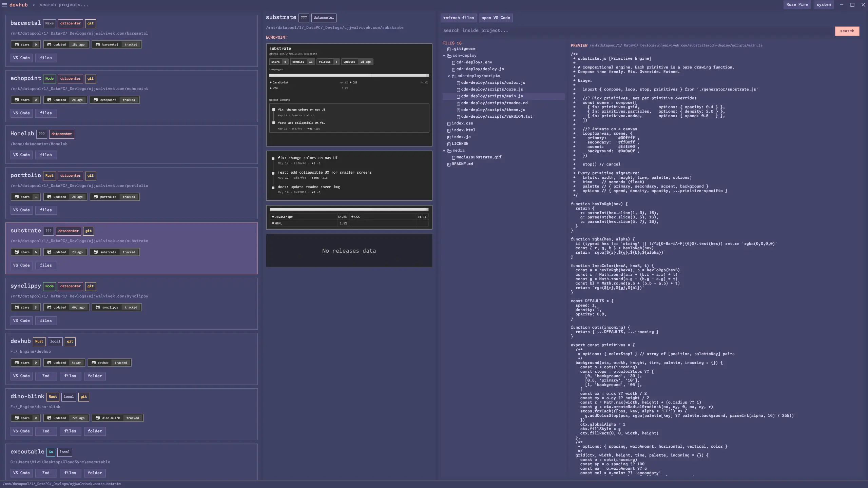This screenshot has width=868, height=488.
Task: Open cdn-deploy/scripts/VERSION.txt file
Action: point(497,117)
